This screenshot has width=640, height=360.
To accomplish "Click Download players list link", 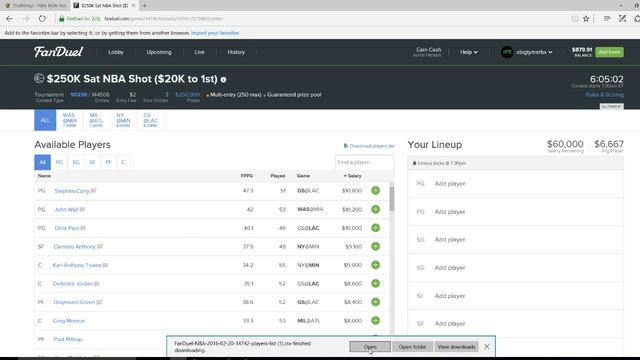I will pos(369,146).
